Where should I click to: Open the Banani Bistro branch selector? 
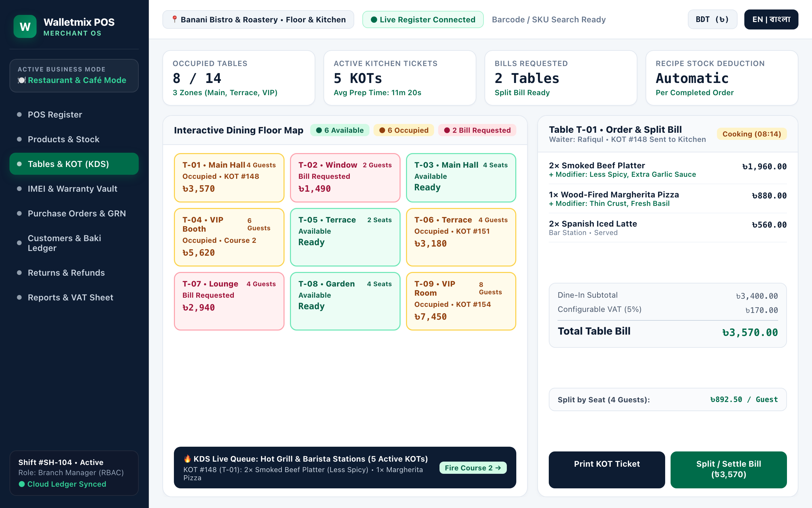(x=258, y=20)
